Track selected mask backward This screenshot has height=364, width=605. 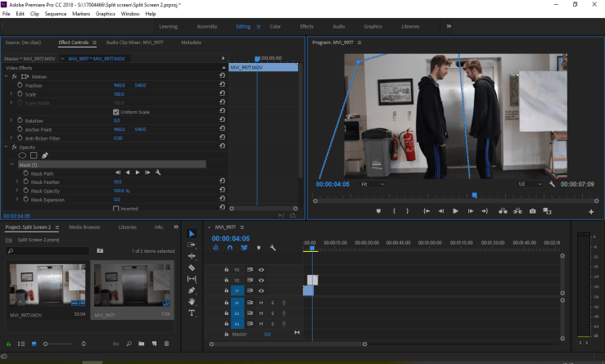[128, 173]
